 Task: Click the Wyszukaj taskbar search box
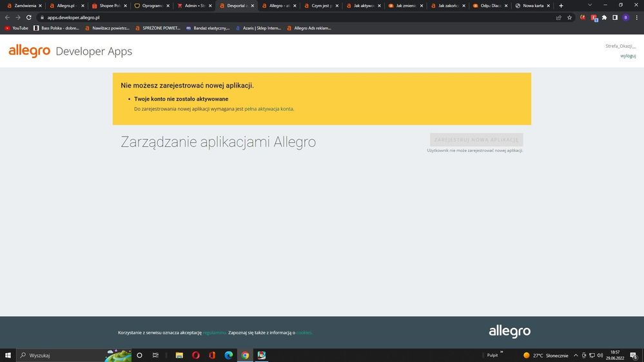74,355
